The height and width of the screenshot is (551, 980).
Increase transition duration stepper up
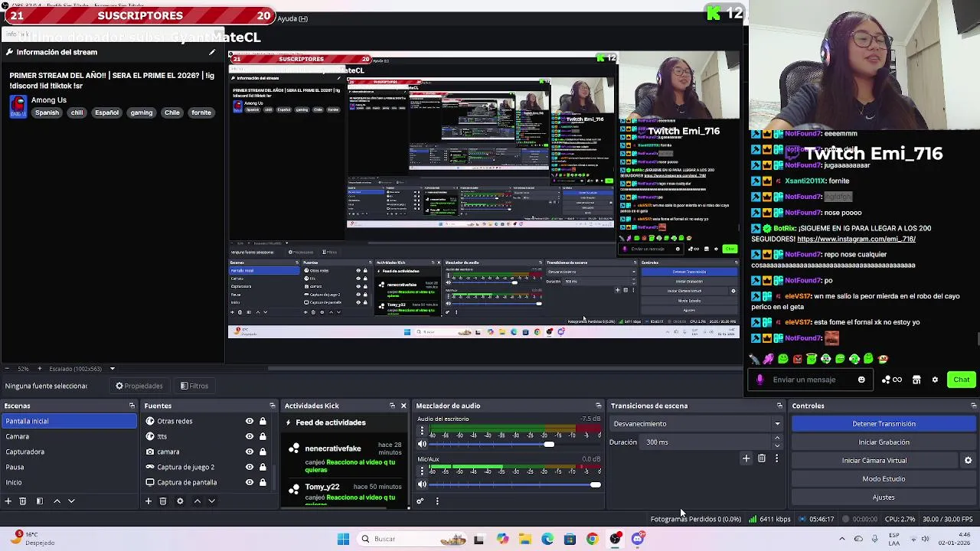777,439
